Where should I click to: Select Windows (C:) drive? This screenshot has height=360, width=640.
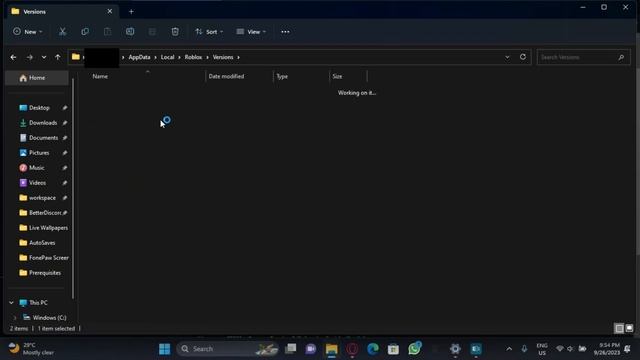tap(49, 318)
